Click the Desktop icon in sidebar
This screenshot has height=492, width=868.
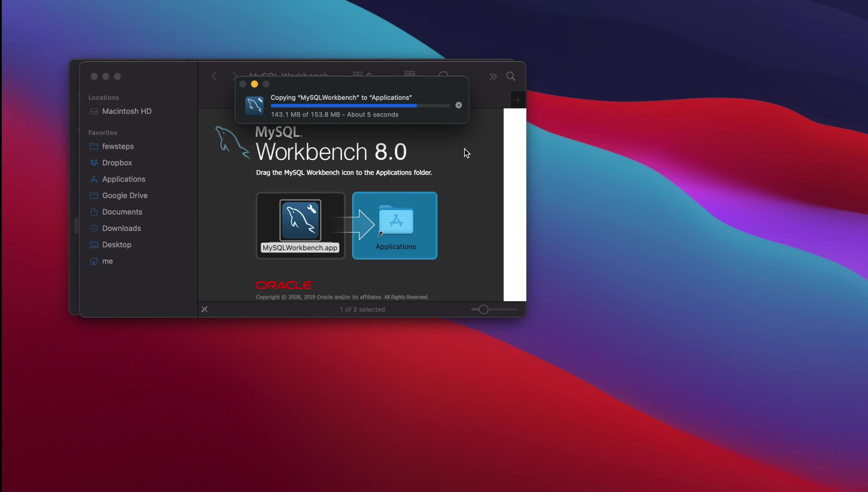pyautogui.click(x=94, y=245)
